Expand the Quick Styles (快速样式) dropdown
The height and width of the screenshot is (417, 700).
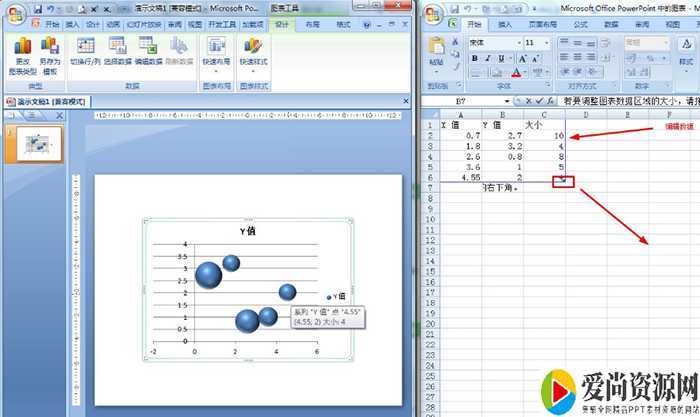(x=252, y=52)
